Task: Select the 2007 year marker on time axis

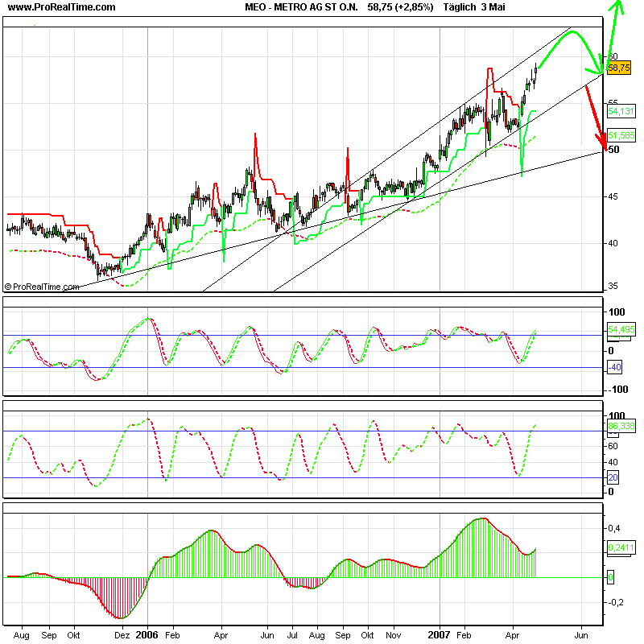Action: (x=440, y=634)
